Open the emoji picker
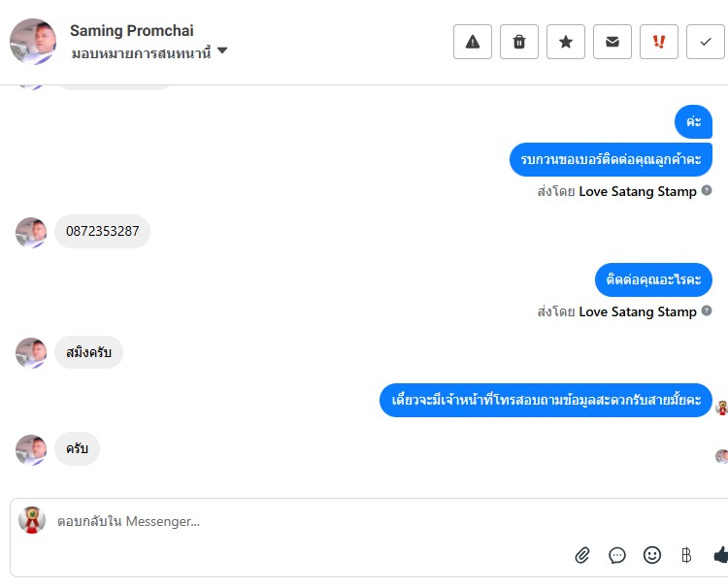The height and width of the screenshot is (588, 728). (652, 555)
